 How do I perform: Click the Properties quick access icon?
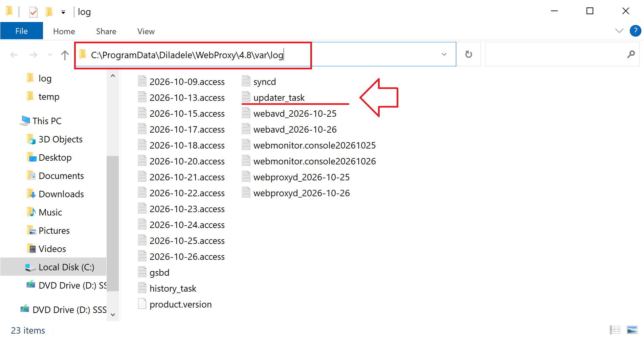point(33,12)
